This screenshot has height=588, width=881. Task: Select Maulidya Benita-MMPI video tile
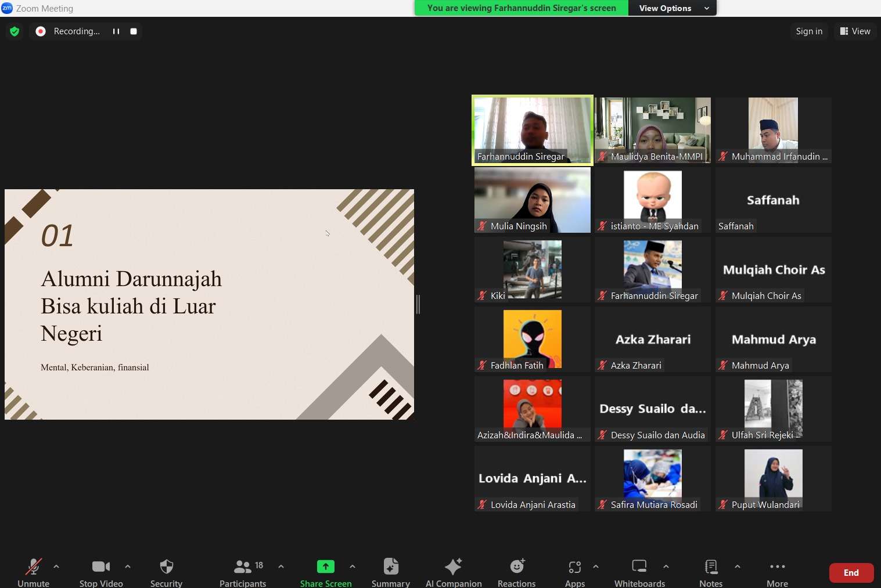(x=653, y=130)
